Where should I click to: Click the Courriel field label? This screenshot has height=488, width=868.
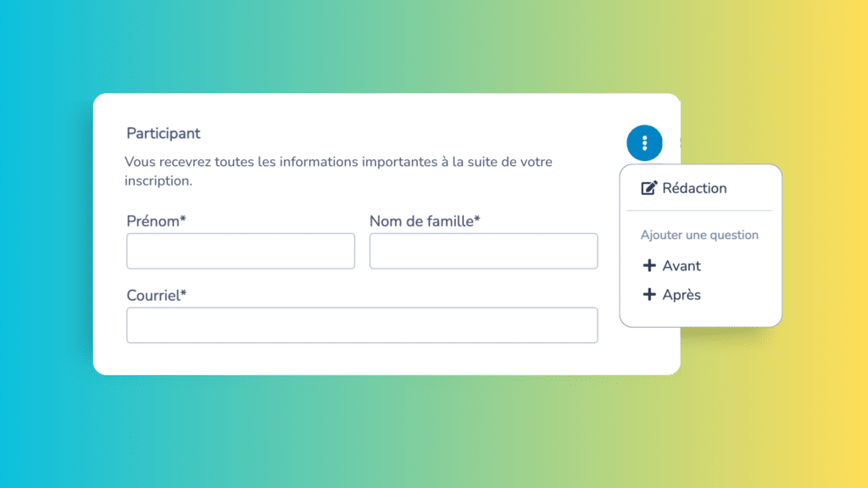(x=155, y=295)
